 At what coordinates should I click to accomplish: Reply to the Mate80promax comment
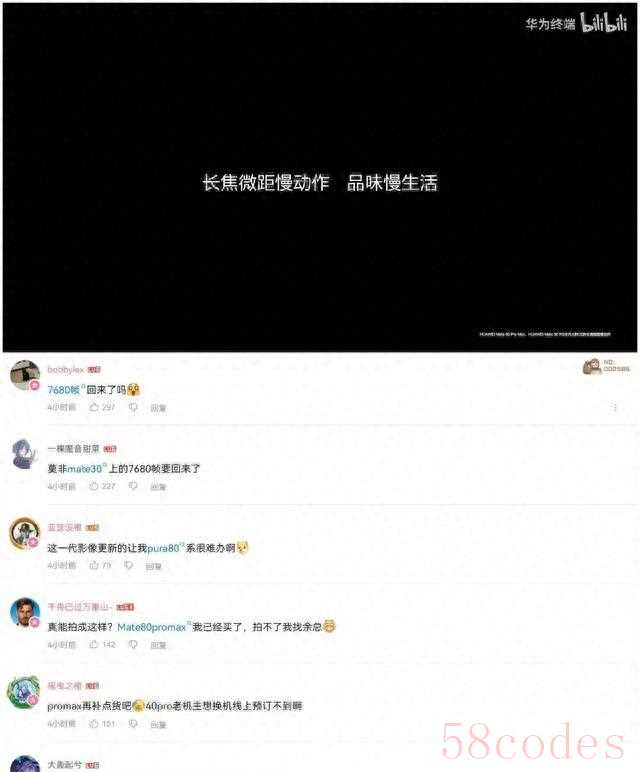[x=158, y=644]
